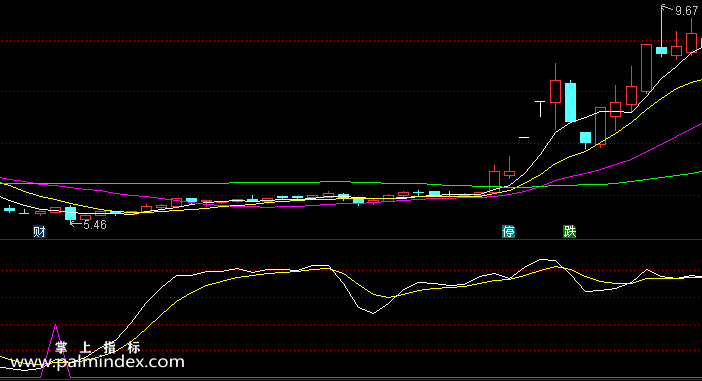Click the 掌上指标 watermark text
The image size is (702, 381).
point(98,347)
